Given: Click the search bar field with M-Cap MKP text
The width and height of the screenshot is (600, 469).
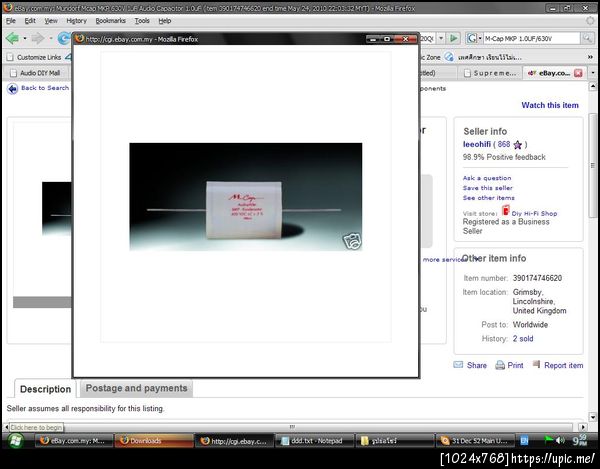Looking at the screenshot, I should click(x=532, y=38).
